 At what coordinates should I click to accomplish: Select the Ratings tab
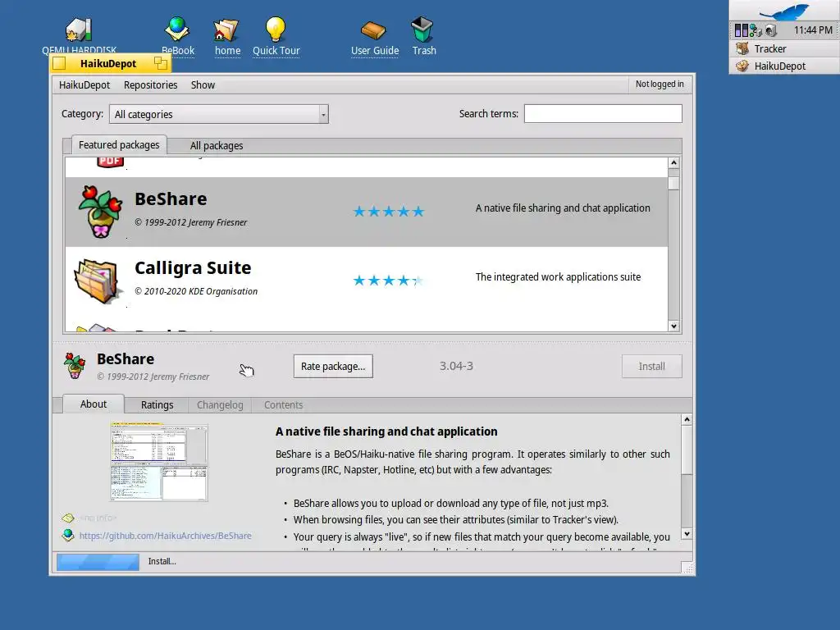point(157,405)
